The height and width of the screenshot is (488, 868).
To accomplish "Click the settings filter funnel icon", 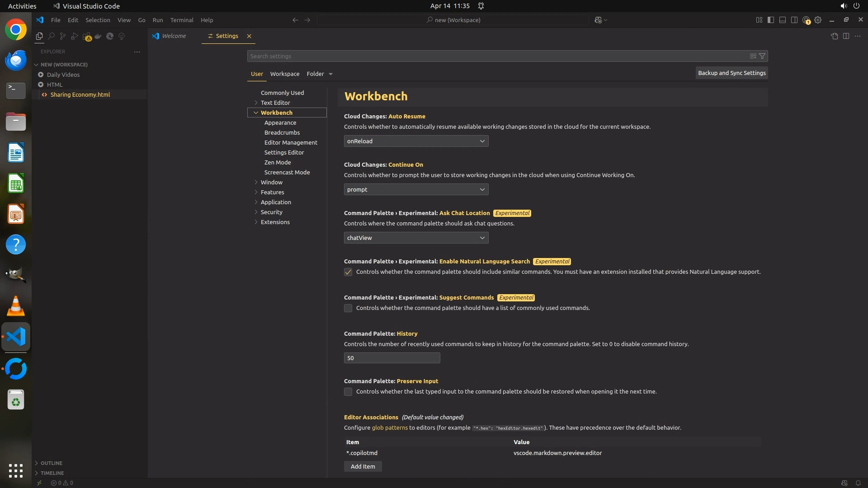I will [x=762, y=56].
